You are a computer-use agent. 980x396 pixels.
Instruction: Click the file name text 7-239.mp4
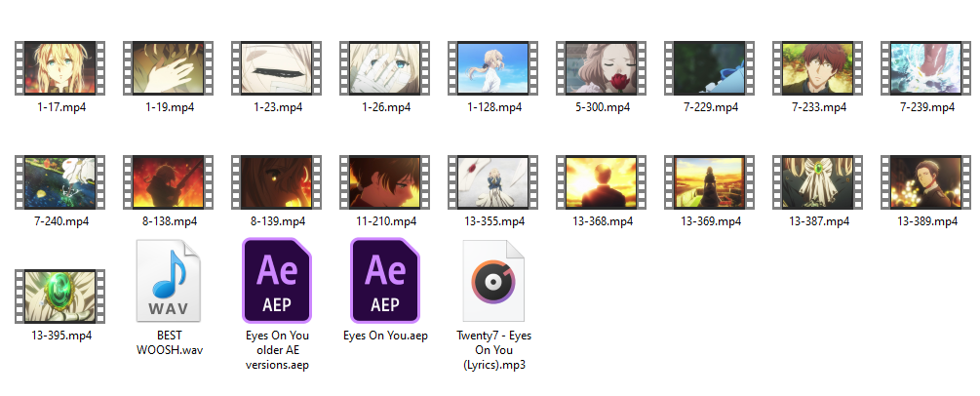[927, 107]
